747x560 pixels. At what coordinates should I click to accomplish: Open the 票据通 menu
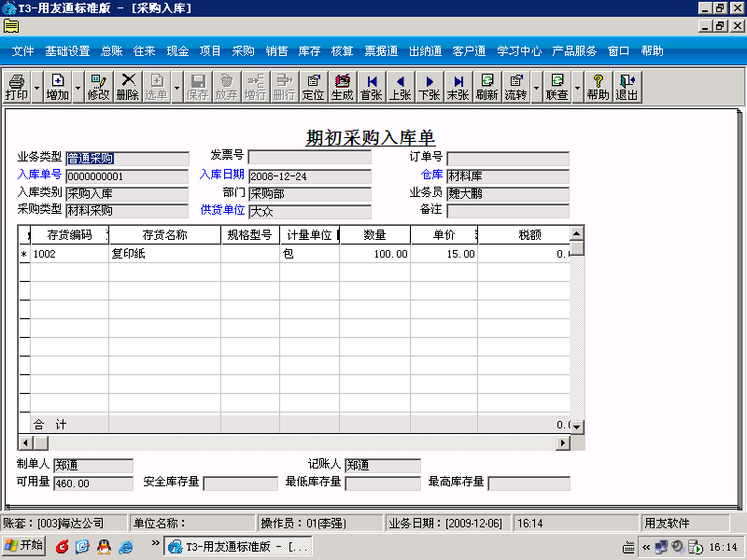(x=381, y=51)
